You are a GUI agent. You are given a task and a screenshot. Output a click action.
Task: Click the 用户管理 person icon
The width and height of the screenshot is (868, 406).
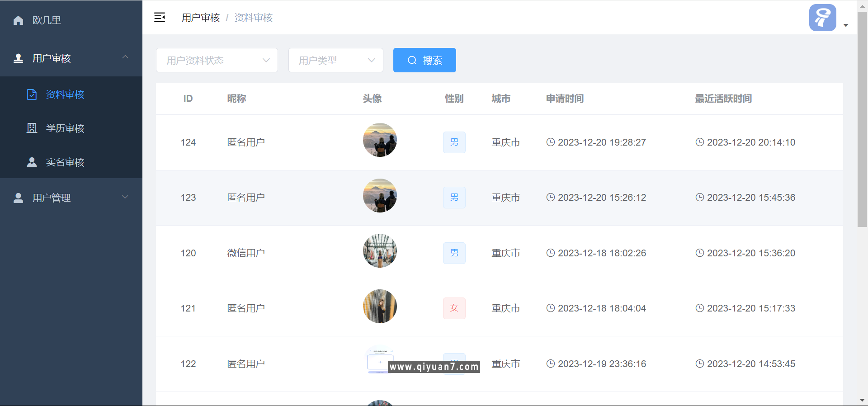pos(19,198)
